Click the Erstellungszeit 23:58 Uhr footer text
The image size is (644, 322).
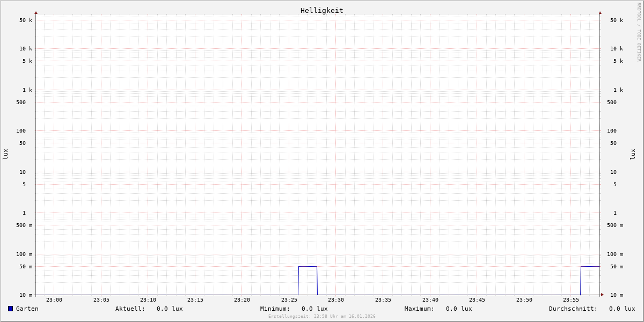(322, 317)
